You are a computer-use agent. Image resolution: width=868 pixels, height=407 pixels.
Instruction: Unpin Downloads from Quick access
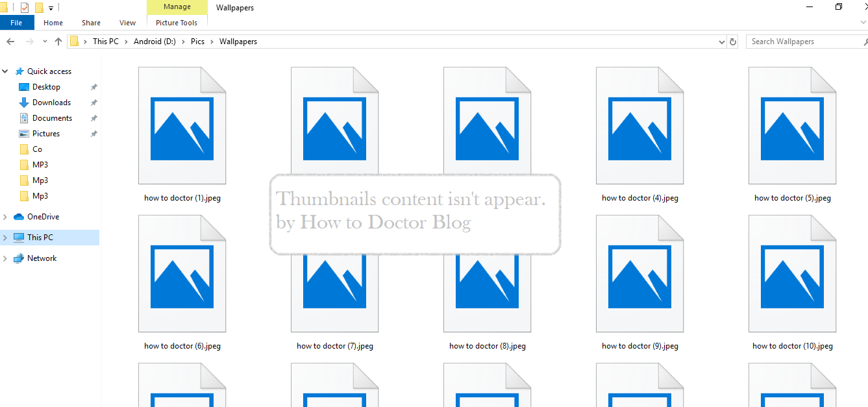(x=93, y=102)
